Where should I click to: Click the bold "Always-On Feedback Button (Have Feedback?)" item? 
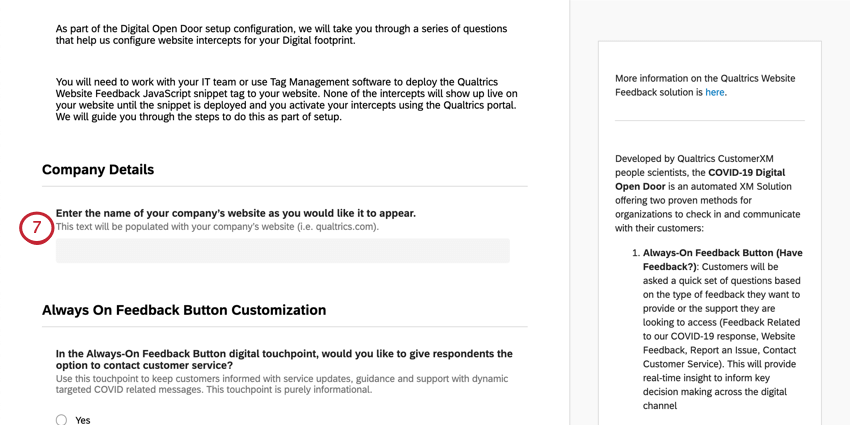(x=722, y=260)
